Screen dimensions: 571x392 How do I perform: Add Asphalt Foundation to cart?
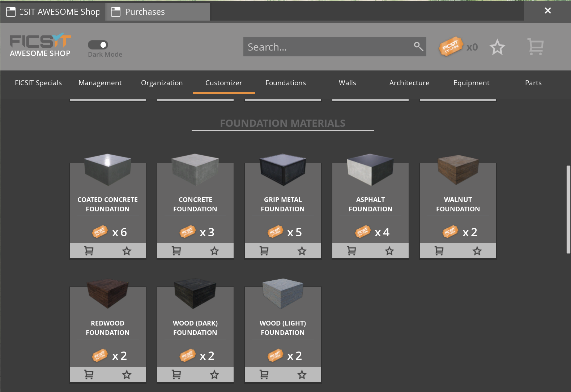click(x=351, y=251)
